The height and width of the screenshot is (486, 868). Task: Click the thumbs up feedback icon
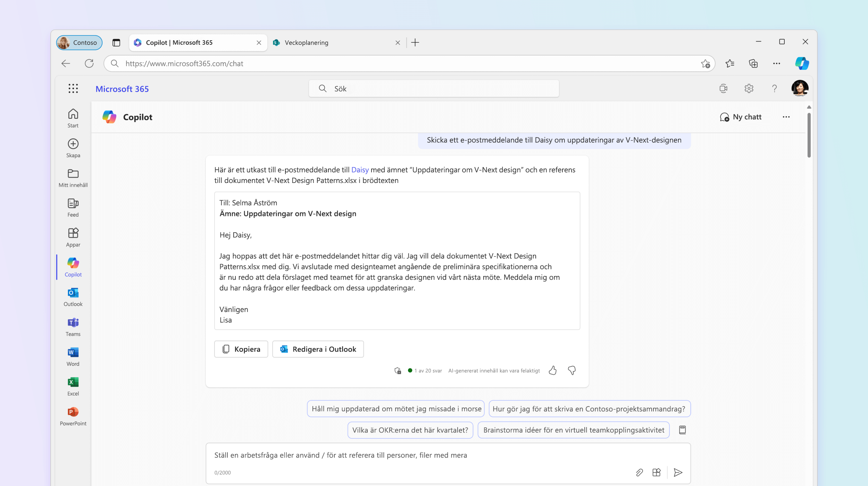pos(553,370)
